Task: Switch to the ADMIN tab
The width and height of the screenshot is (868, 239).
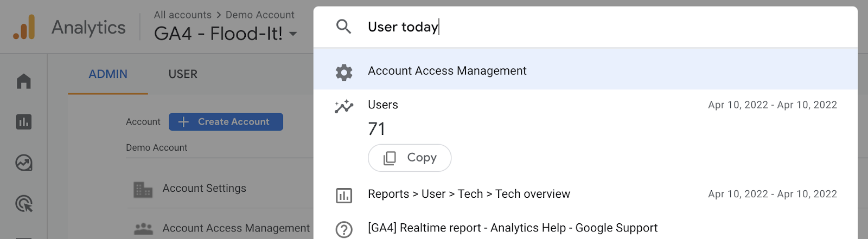Action: tap(108, 74)
